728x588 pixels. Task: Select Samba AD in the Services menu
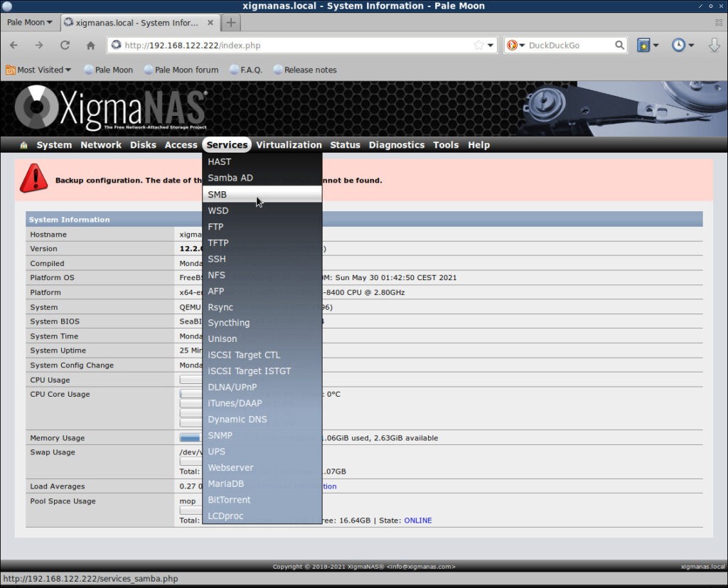[262, 178]
